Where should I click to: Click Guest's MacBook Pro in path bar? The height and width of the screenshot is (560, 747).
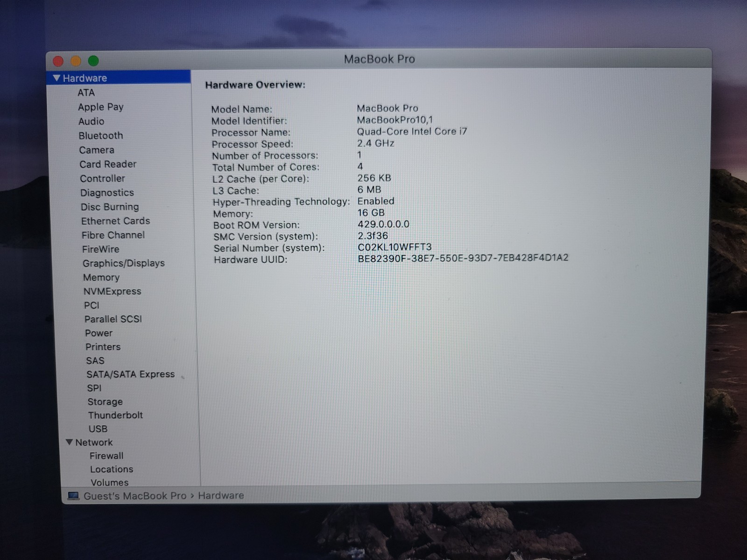coord(135,496)
